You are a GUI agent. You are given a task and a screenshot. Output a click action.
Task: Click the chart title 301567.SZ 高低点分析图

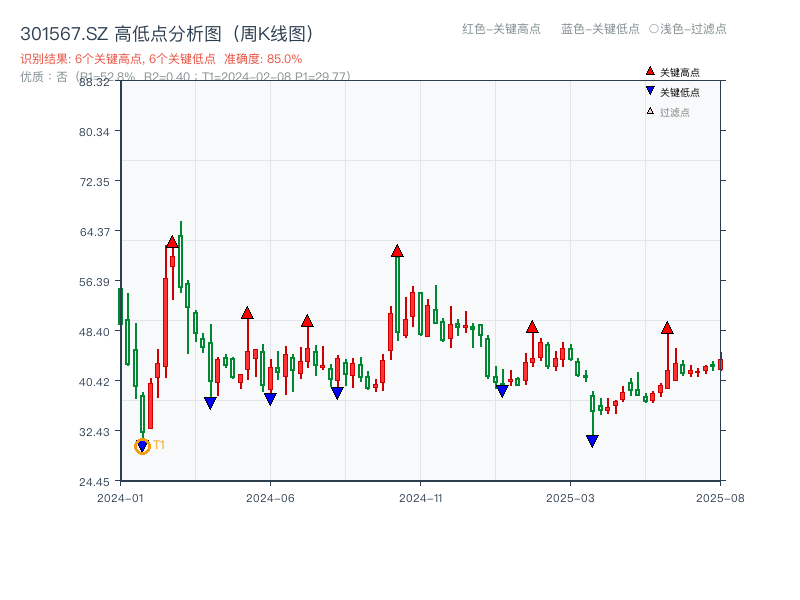pyautogui.click(x=166, y=31)
